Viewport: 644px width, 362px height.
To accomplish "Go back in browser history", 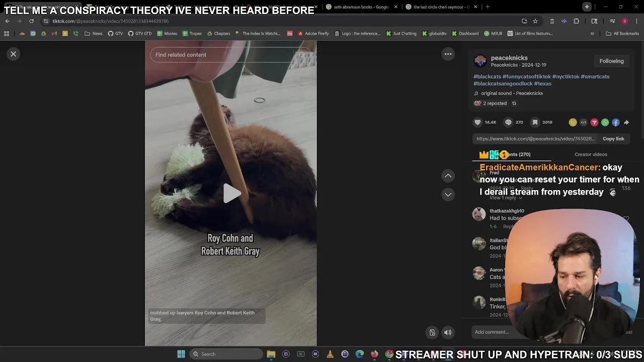I will [7, 21].
